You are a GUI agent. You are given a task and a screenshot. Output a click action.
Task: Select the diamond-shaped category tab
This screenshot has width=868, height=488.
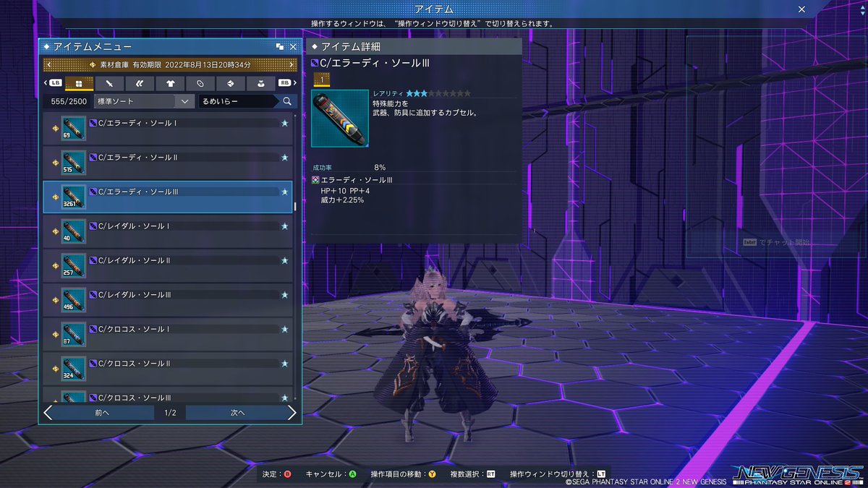click(231, 83)
